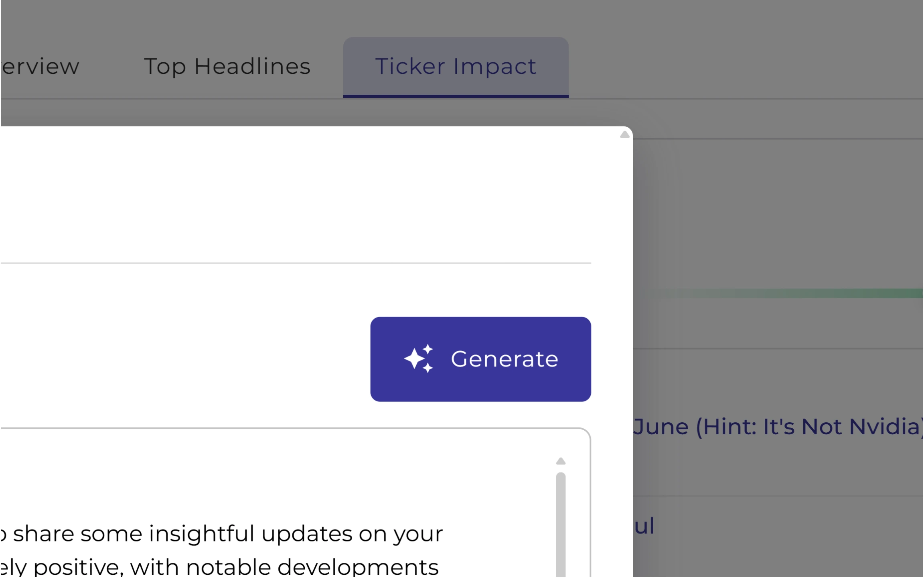Click the sparkle icon on the Generate button
This screenshot has width=924, height=578.
(x=419, y=358)
